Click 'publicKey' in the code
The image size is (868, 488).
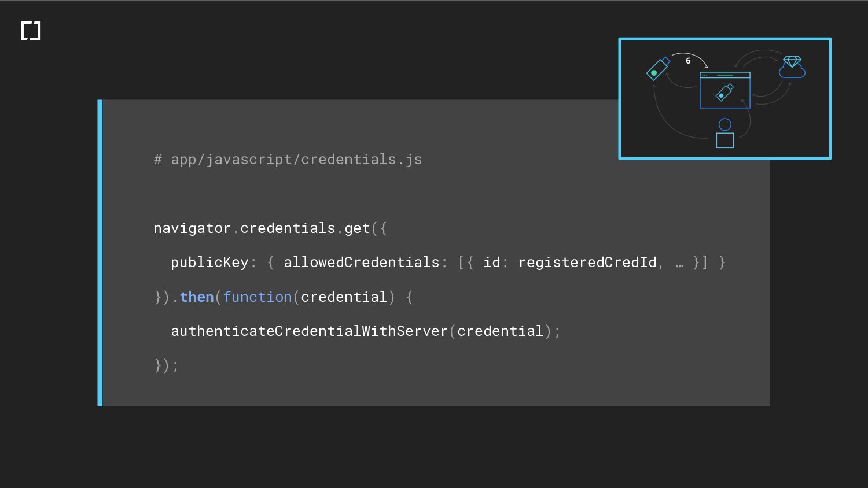click(x=209, y=263)
